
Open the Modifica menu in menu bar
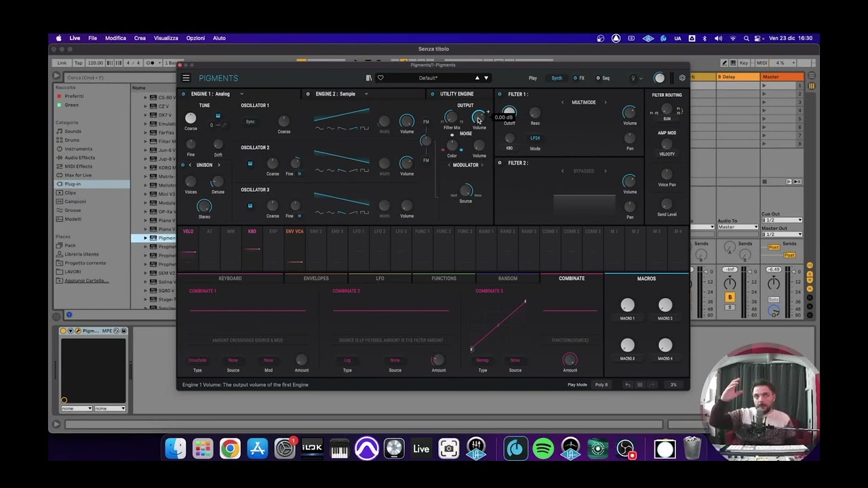pos(115,39)
